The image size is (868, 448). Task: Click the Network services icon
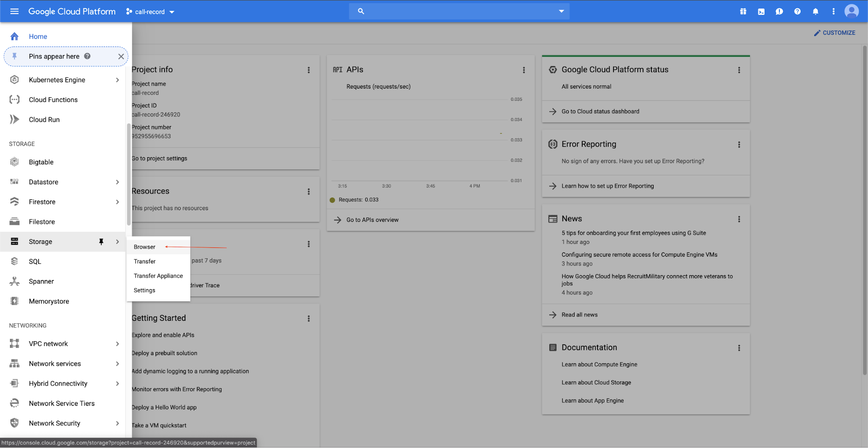(x=14, y=364)
